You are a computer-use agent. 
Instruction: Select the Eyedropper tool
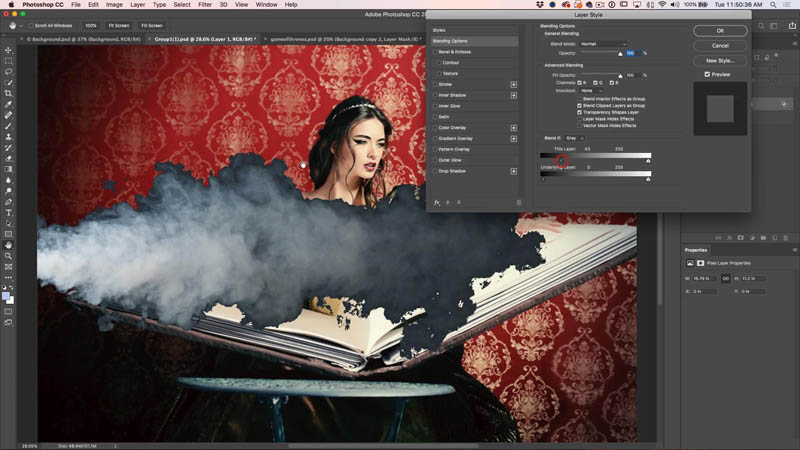[x=8, y=104]
